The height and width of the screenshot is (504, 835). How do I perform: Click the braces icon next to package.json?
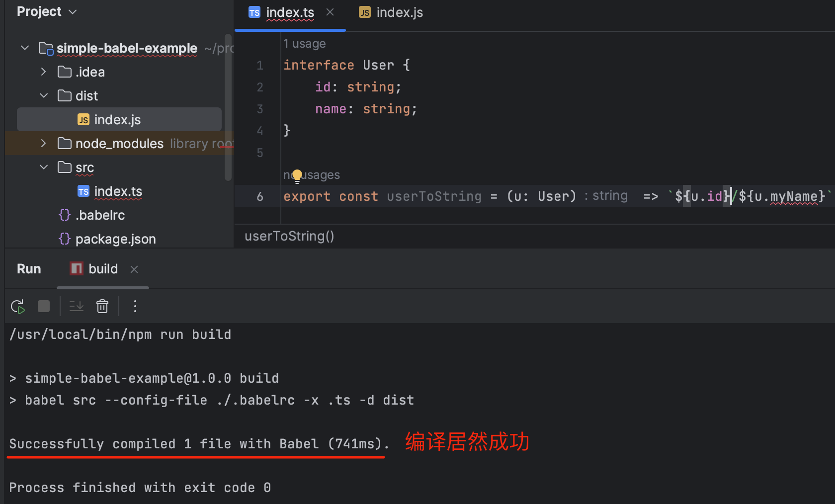click(64, 239)
